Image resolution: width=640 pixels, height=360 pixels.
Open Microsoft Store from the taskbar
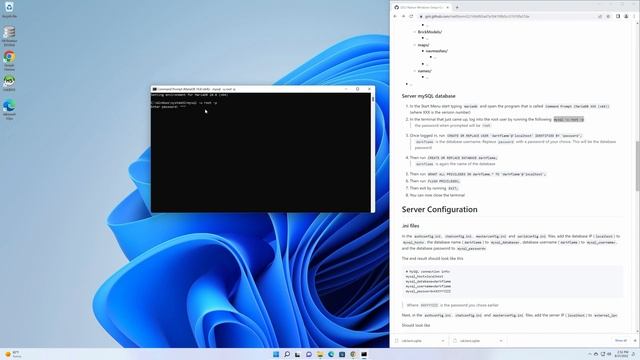tap(342, 354)
